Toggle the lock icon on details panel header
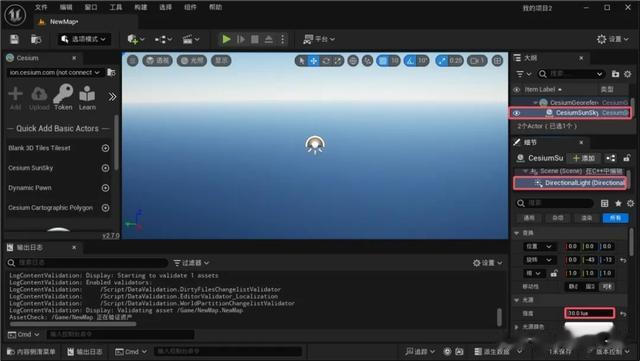The width and height of the screenshot is (640, 361). [x=627, y=158]
